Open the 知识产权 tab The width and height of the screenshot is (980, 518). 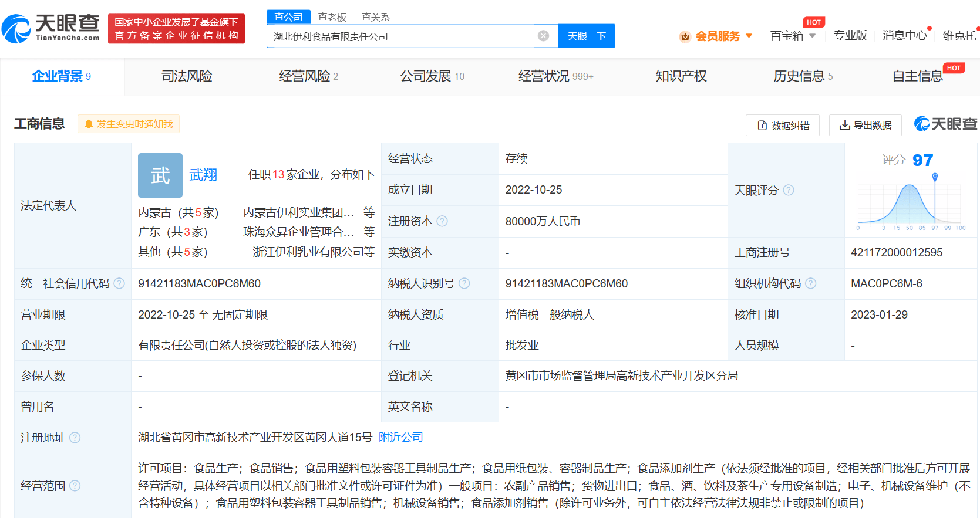681,76
